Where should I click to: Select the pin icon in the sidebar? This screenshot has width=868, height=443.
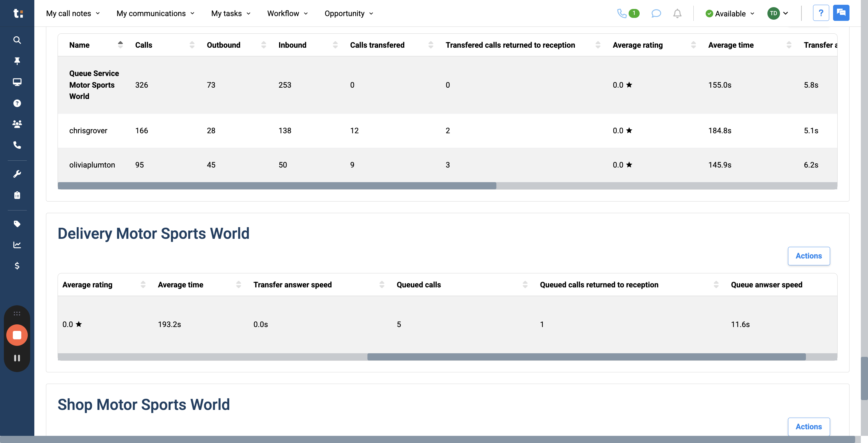17,61
